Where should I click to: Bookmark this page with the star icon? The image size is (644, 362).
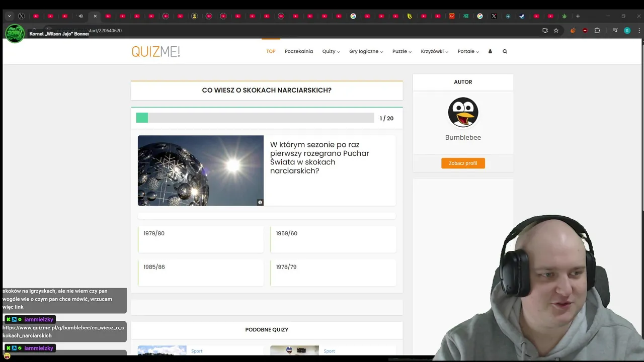556,31
